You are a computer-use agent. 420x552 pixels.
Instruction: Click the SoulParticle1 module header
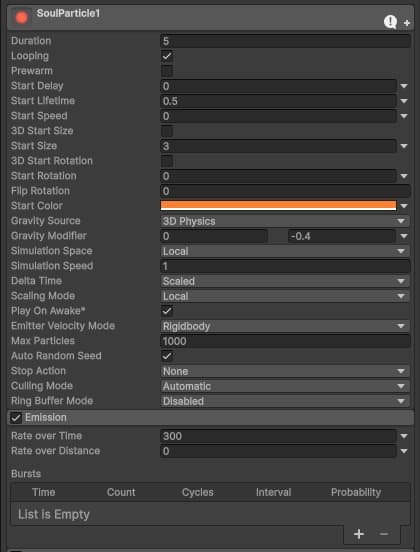tap(210, 18)
